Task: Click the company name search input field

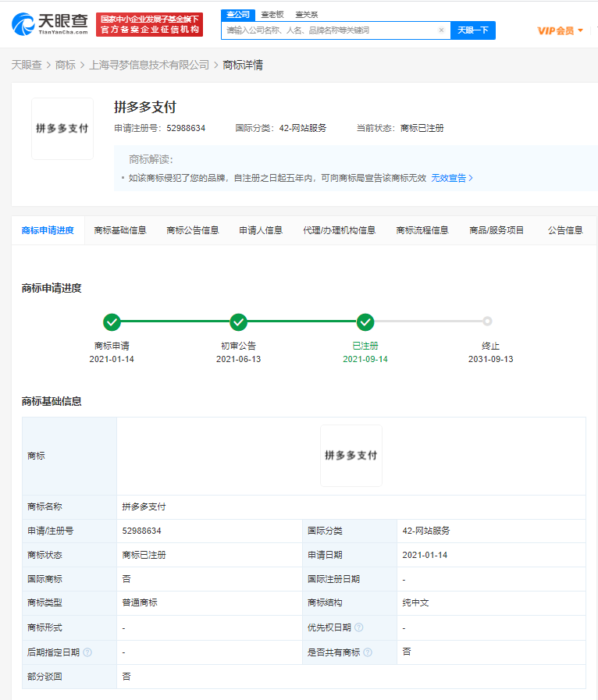Action: coord(328,30)
